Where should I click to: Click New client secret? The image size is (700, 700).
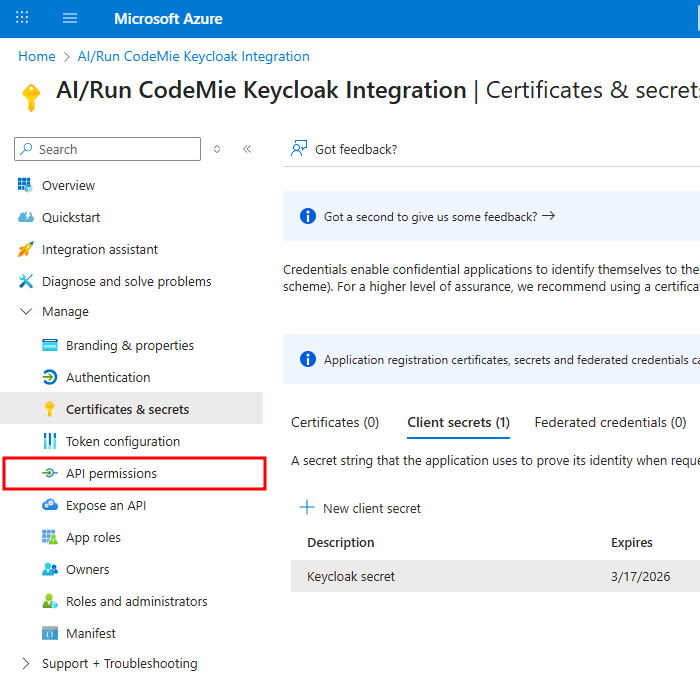360,508
